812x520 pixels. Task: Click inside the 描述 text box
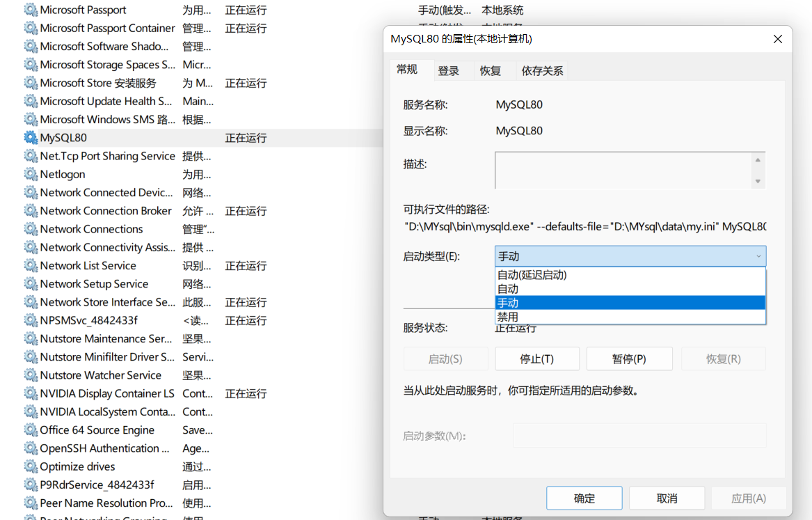[x=623, y=171]
